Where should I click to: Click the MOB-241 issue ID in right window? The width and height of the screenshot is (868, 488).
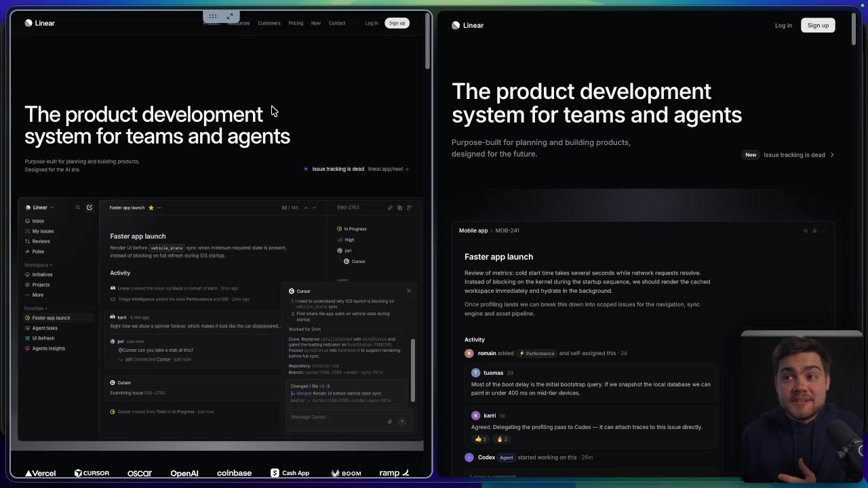coord(507,230)
